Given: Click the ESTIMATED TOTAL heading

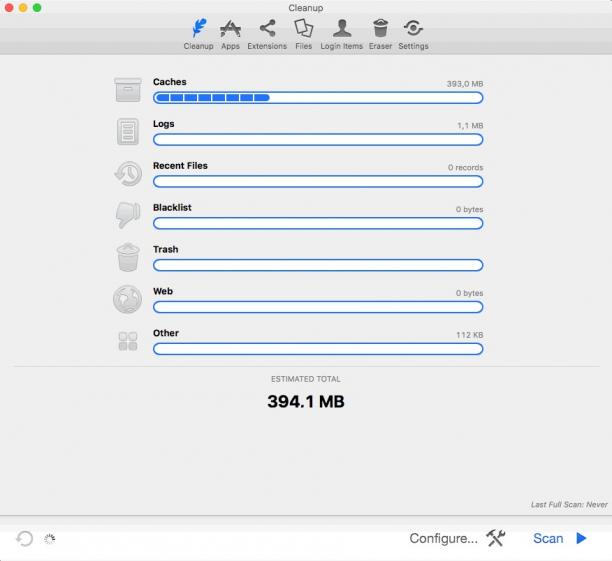Looking at the screenshot, I should (x=306, y=379).
